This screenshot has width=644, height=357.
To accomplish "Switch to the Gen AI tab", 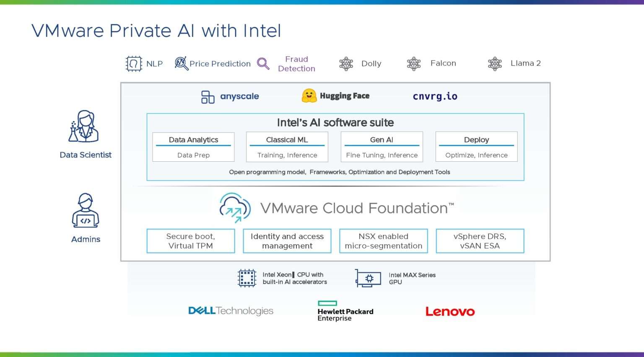I will coord(381,140).
